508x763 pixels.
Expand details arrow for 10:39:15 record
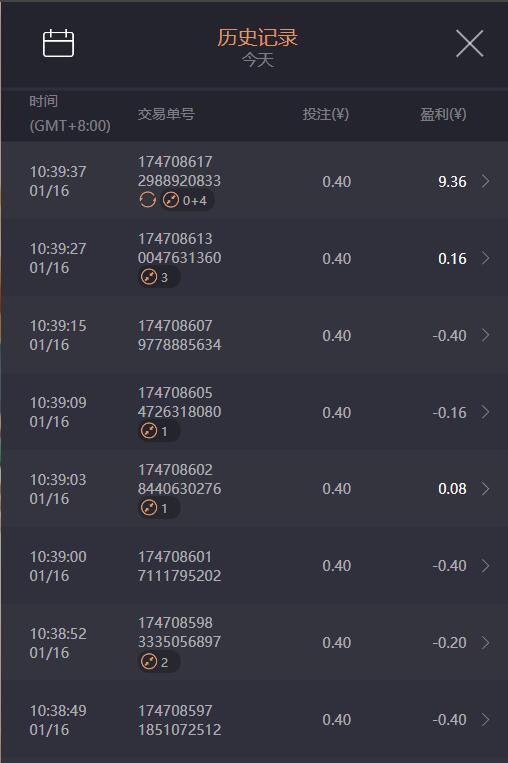click(x=485, y=335)
